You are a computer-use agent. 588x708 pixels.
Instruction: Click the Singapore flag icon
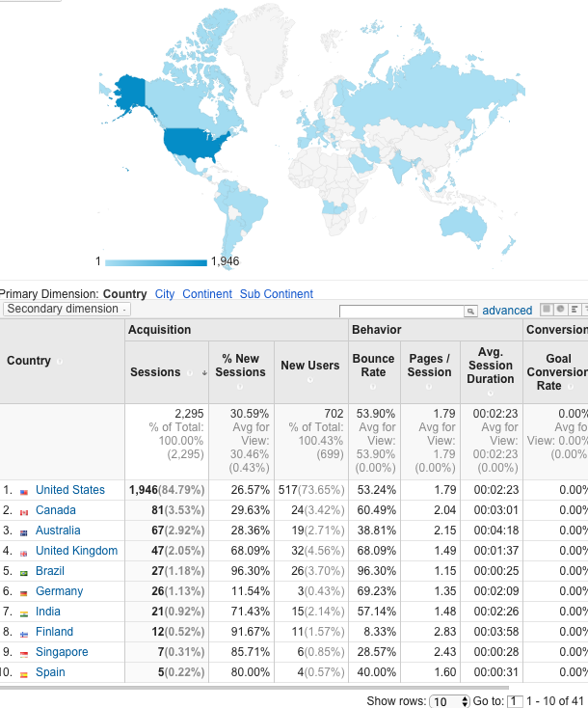click(24, 654)
